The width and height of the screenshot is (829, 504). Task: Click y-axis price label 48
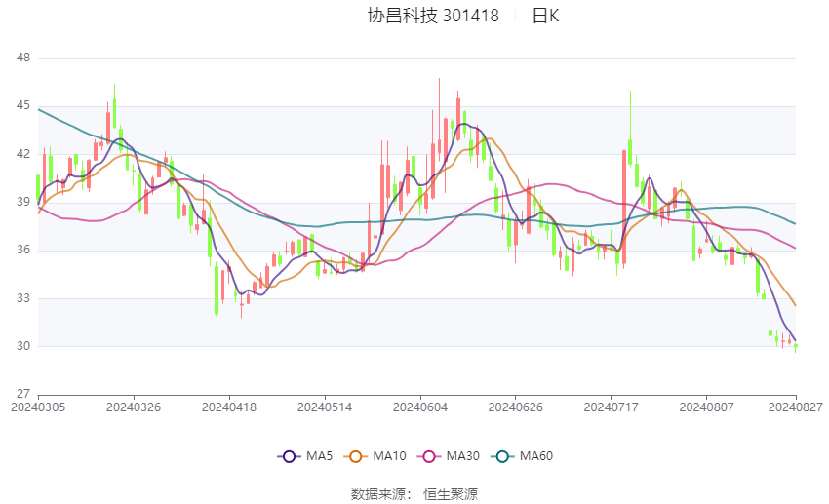click(23, 58)
